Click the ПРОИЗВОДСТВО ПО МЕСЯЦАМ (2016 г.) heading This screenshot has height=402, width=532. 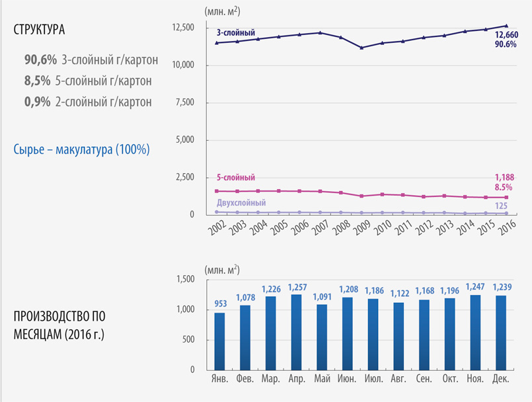pos(59,325)
